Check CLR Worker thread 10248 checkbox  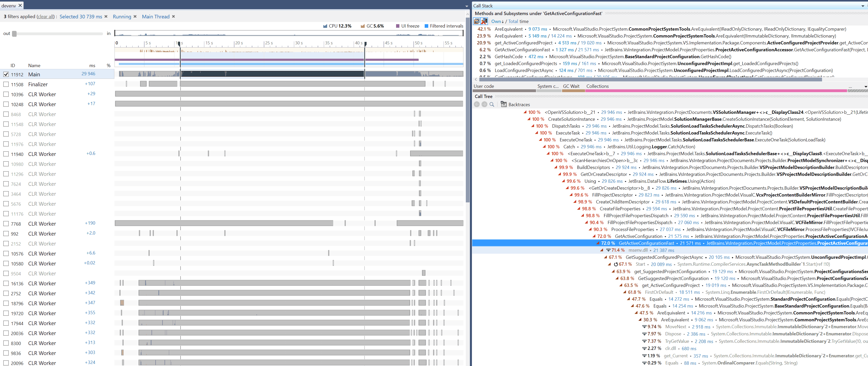click(6, 104)
